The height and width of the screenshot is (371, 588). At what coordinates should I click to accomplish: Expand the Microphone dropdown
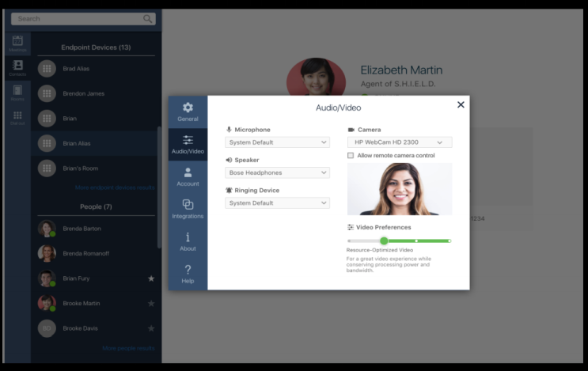click(x=277, y=142)
